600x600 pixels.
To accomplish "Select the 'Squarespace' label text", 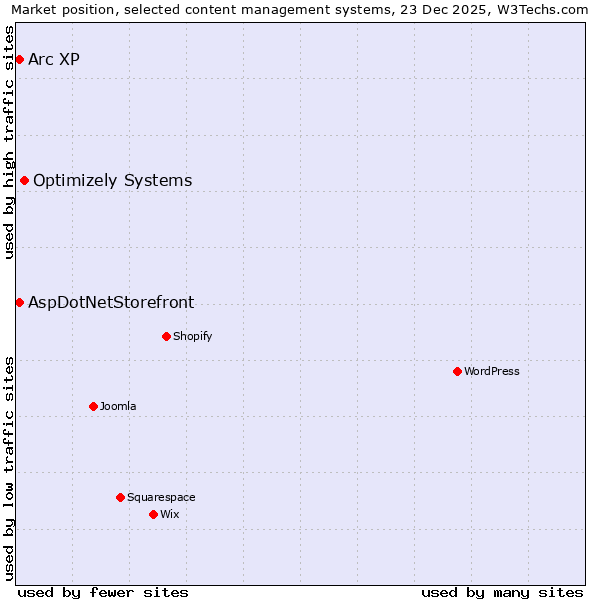I will (161, 497).
